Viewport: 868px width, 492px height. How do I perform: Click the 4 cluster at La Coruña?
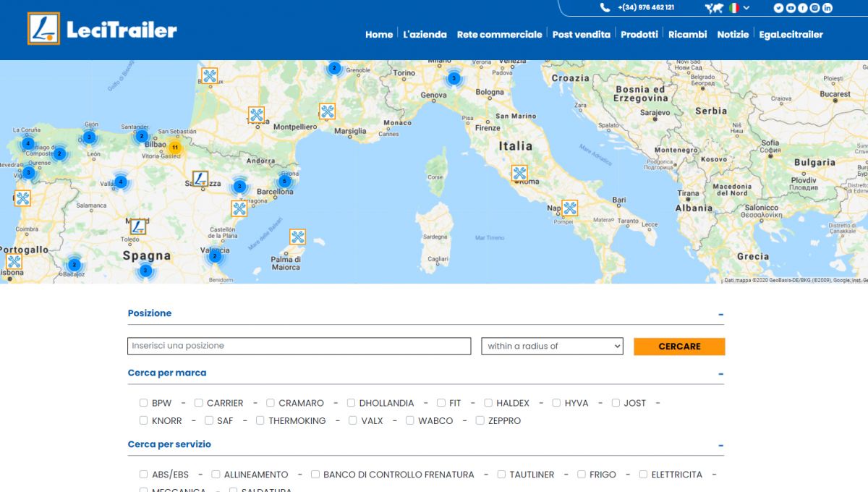pyautogui.click(x=27, y=143)
